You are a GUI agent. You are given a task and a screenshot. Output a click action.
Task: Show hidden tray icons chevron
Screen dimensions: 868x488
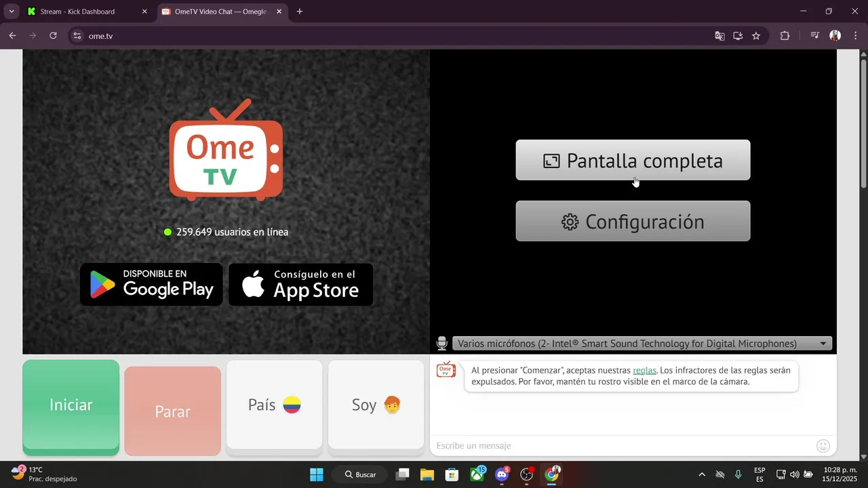click(x=702, y=474)
